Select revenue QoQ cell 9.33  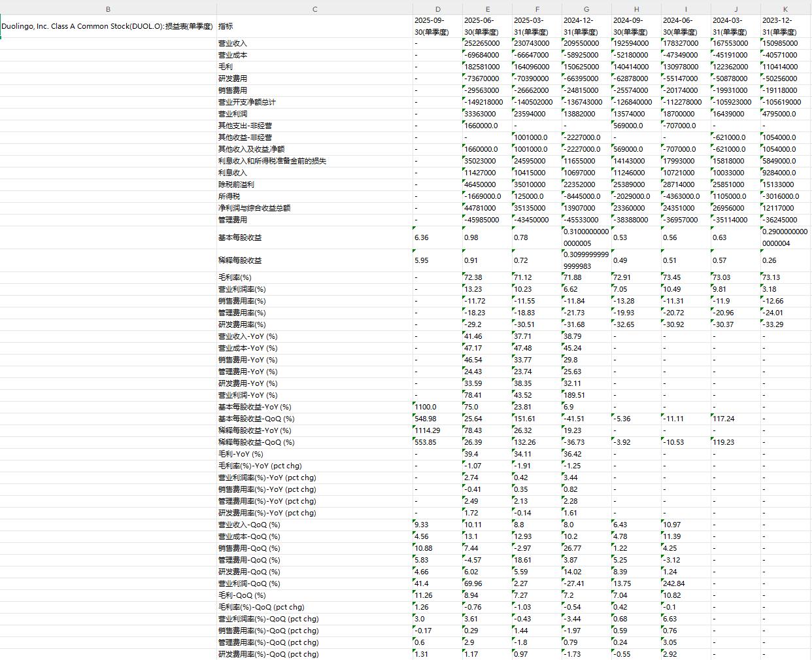437,525
